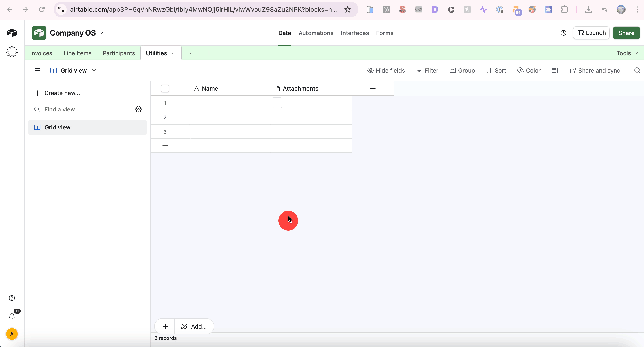Open the base history snapshot icon
Viewport: 644px width, 347px height.
(563, 33)
